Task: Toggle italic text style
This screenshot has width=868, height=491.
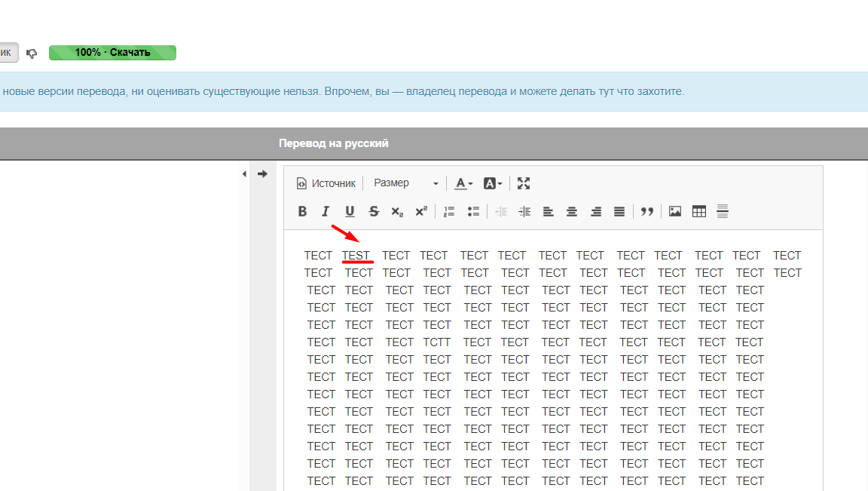Action: [325, 211]
